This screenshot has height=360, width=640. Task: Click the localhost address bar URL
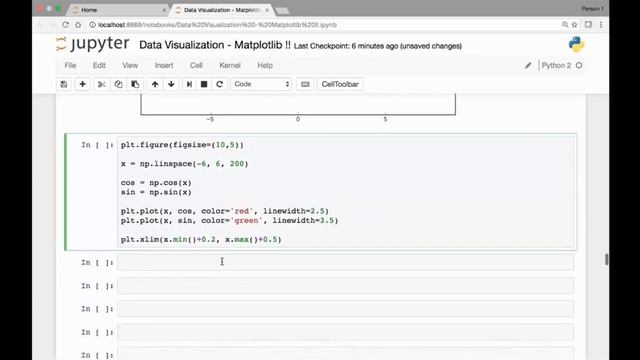point(217,25)
